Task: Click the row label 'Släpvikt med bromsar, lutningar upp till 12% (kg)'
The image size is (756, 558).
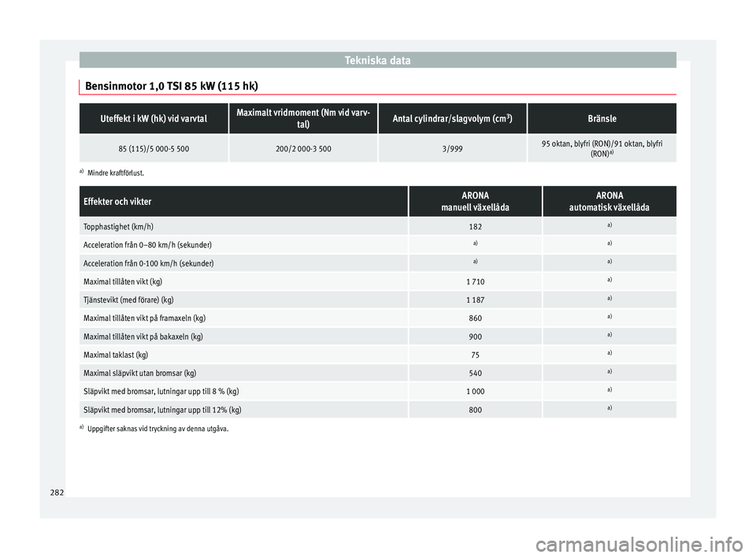Action: [162, 410]
